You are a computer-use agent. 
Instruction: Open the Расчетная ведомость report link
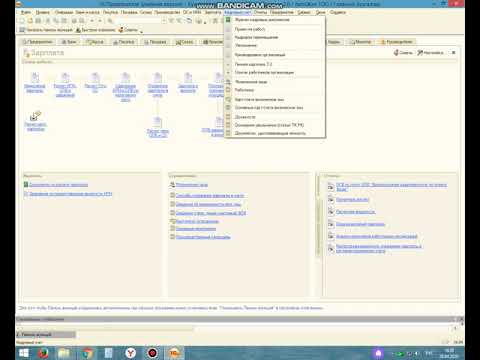tap(355, 212)
